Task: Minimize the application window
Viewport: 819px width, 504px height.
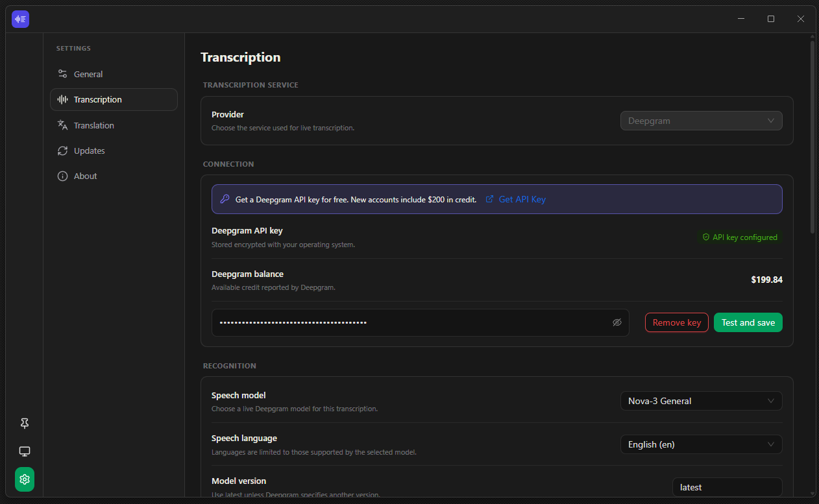Action: pos(741,19)
